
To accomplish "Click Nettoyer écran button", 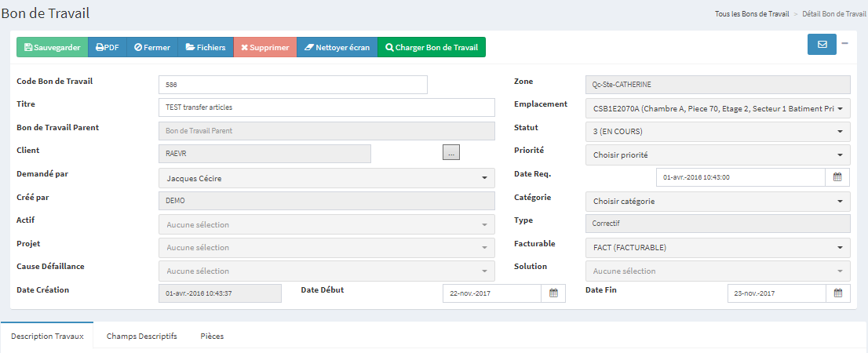I will (337, 47).
